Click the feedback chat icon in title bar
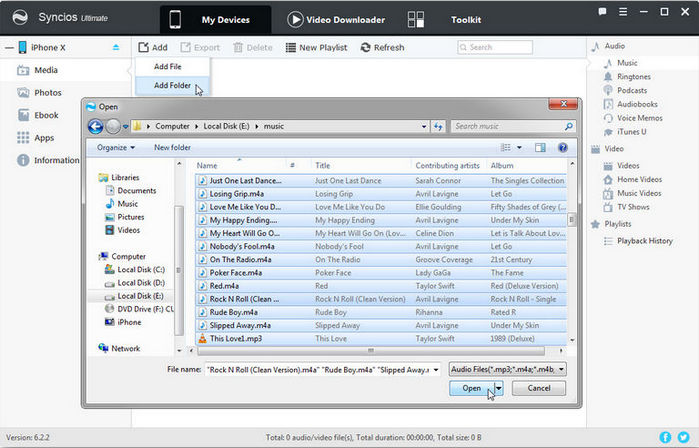Image resolution: width=699 pixels, height=448 pixels. (602, 12)
